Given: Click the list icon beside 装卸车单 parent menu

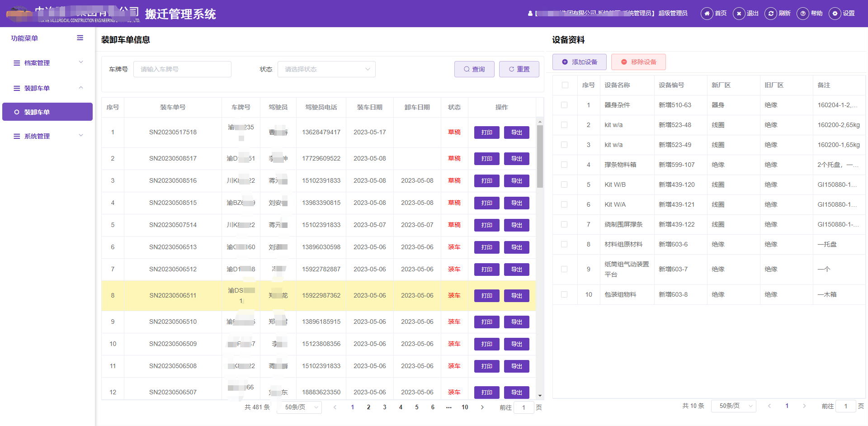Looking at the screenshot, I should tap(17, 88).
